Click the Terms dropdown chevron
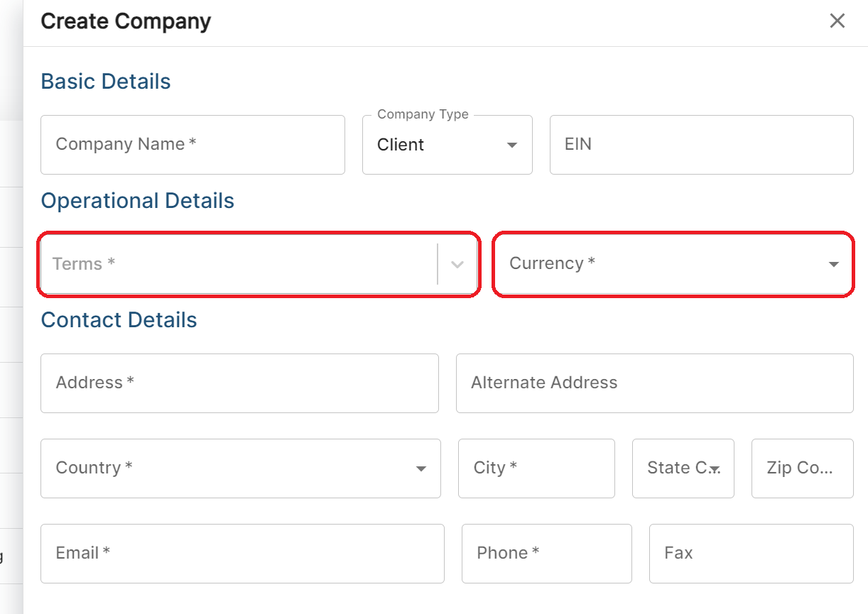Viewport: 868px width, 614px height. [x=457, y=263]
